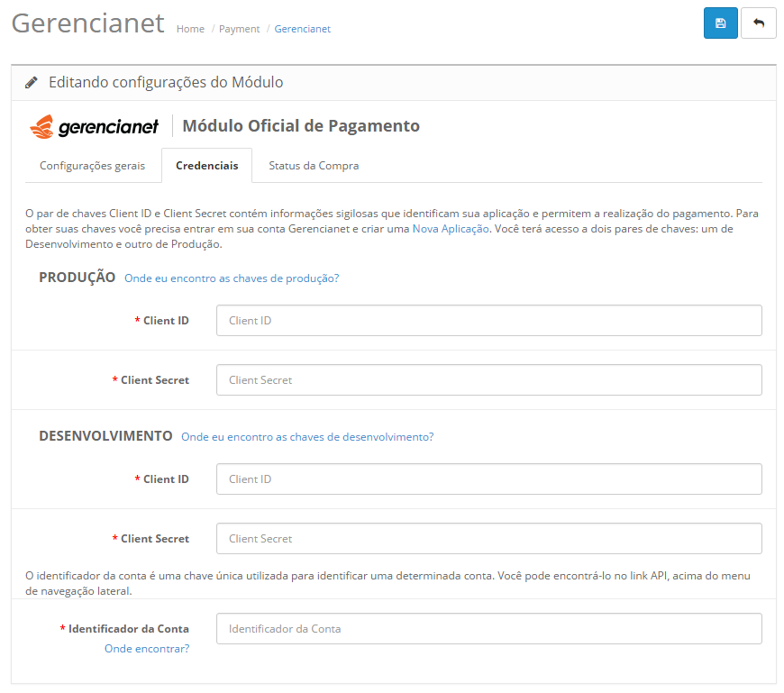Open the Nova Aplicação link
The image size is (784, 693).
451,229
